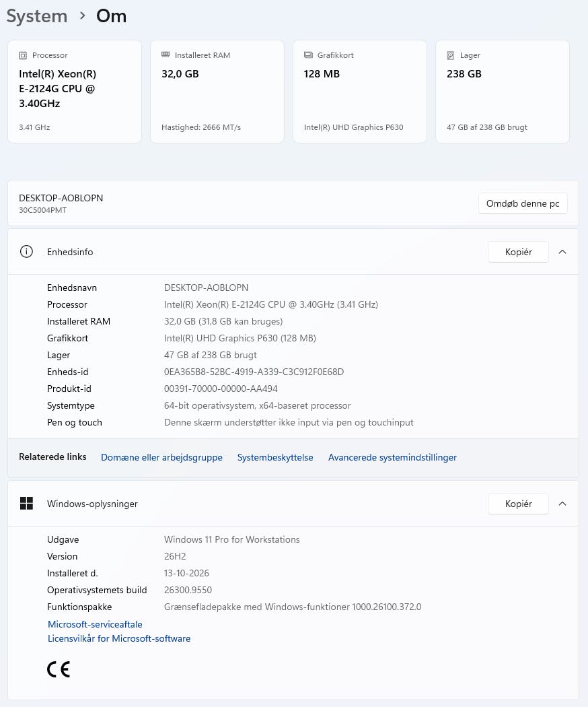Viewport: 588px width, 707px height.
Task: Click the Windows logo beside Windows-oplysninger
Action: pos(27,504)
